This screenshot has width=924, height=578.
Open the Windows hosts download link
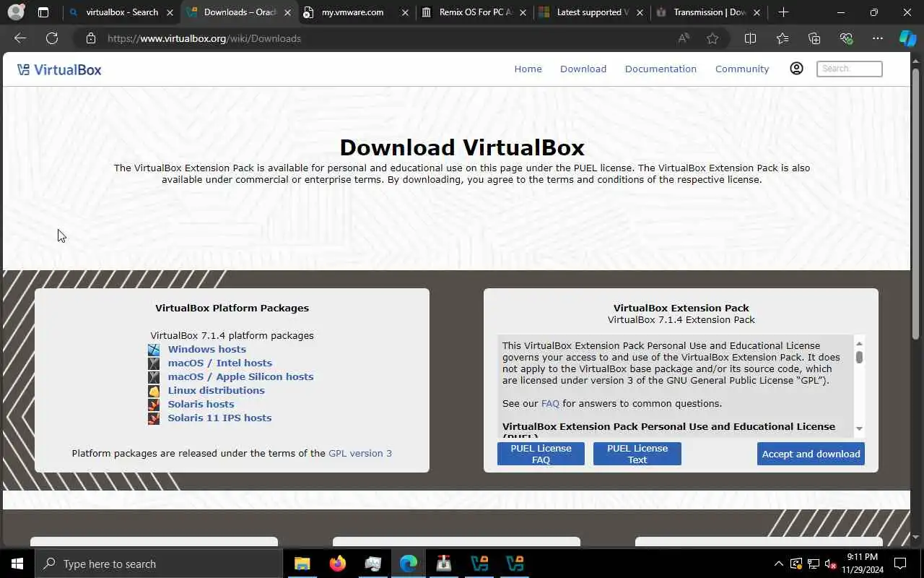point(207,350)
